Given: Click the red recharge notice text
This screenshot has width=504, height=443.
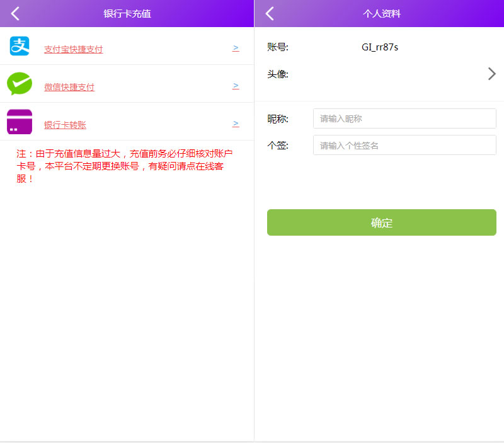Looking at the screenshot, I should [125, 166].
